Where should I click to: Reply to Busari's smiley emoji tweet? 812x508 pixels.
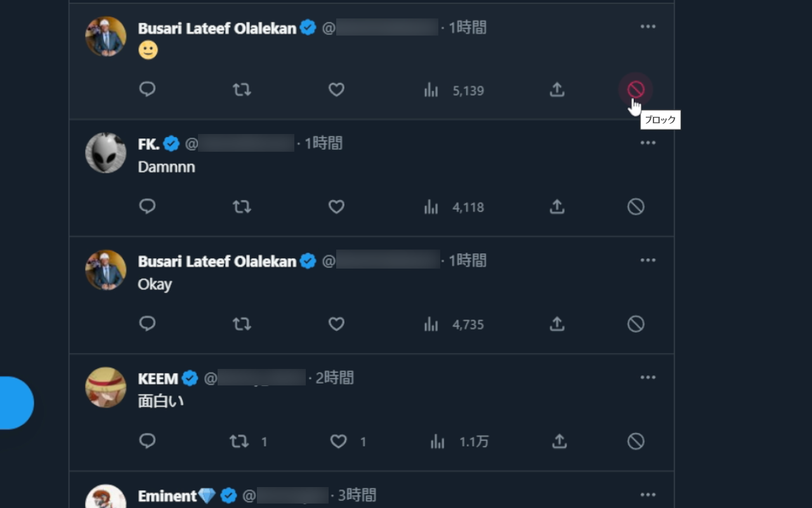click(x=147, y=90)
